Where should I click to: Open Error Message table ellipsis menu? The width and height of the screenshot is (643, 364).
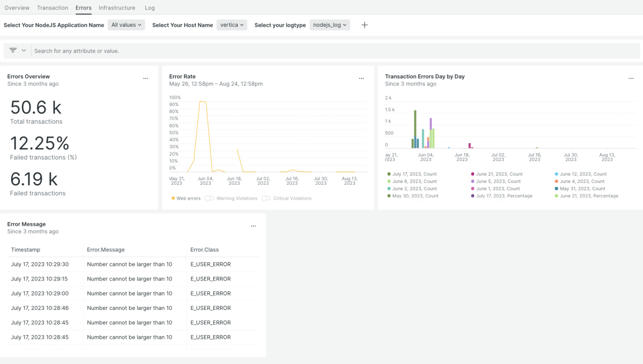pos(253,226)
